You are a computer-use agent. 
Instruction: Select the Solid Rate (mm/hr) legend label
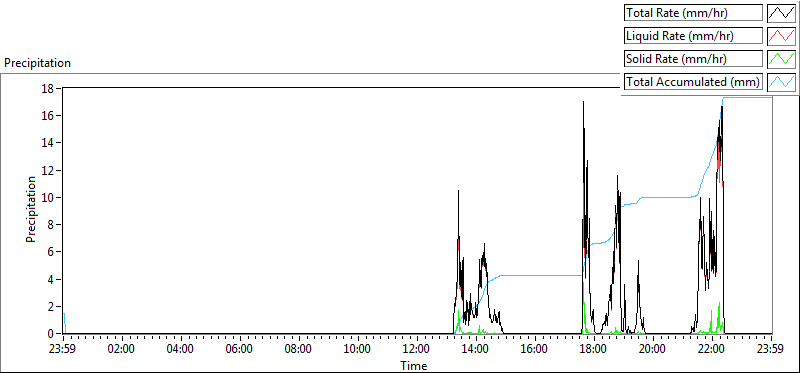693,59
